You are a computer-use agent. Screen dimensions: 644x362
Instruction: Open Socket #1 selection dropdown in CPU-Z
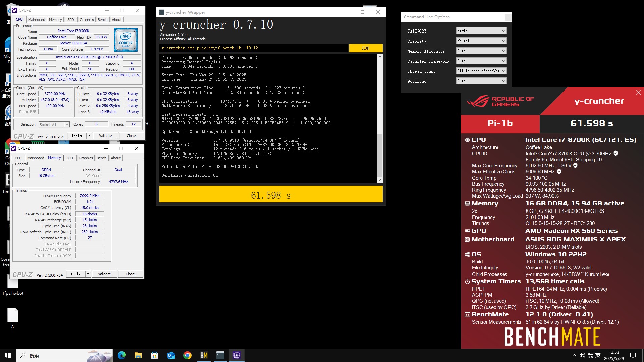point(54,124)
